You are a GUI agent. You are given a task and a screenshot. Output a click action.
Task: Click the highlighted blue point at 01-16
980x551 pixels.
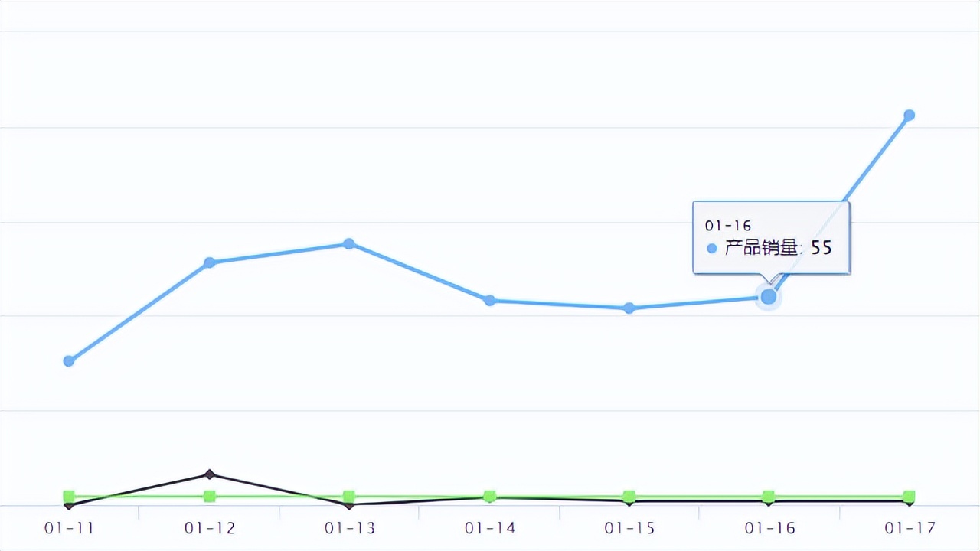pos(769,296)
